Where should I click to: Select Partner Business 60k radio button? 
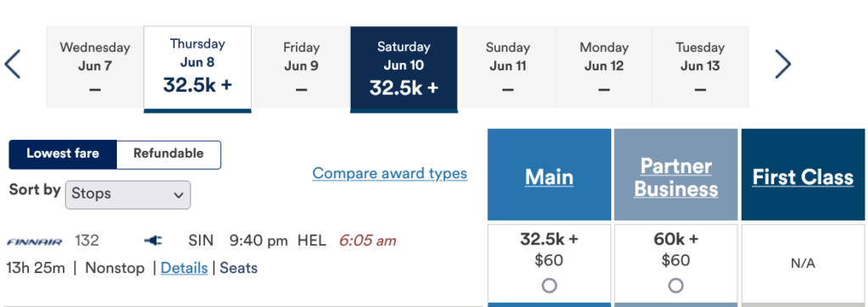(676, 286)
